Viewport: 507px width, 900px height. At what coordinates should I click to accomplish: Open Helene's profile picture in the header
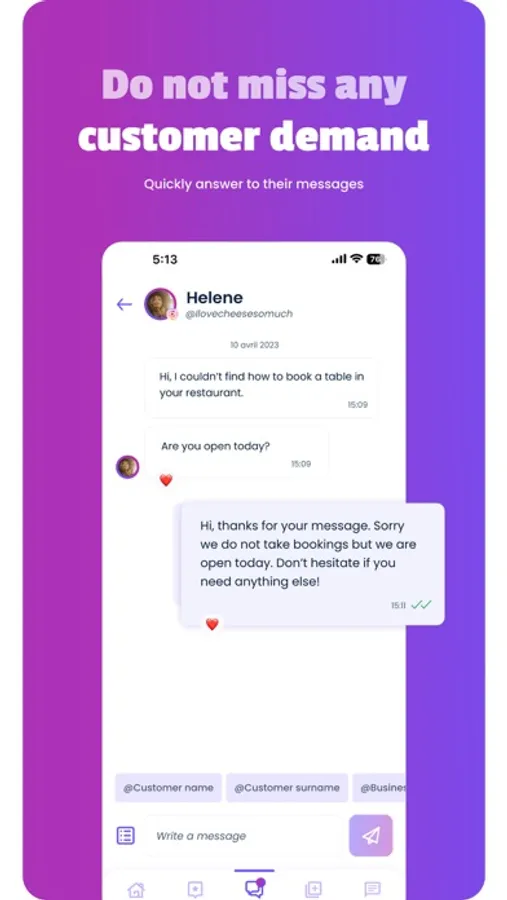(160, 304)
